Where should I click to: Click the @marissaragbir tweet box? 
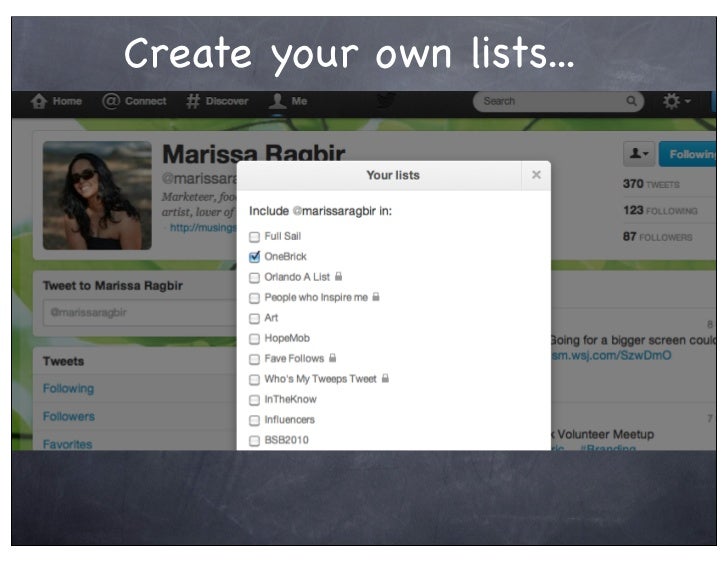[x=140, y=312]
